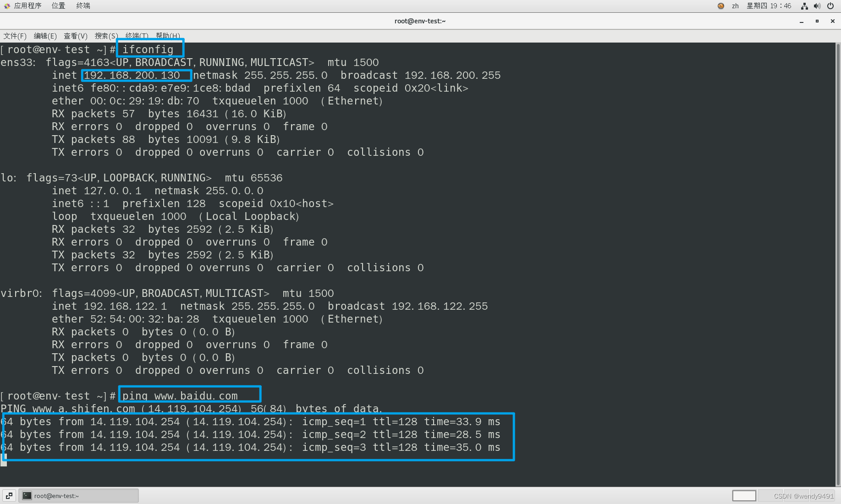Viewport: 841px width, 504px height.
Task: Open calendar by clicking the 星期四 19:46 clock
Action: [768, 5]
